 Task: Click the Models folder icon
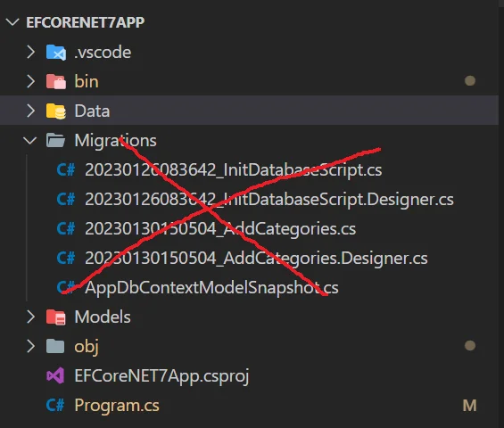(56, 317)
